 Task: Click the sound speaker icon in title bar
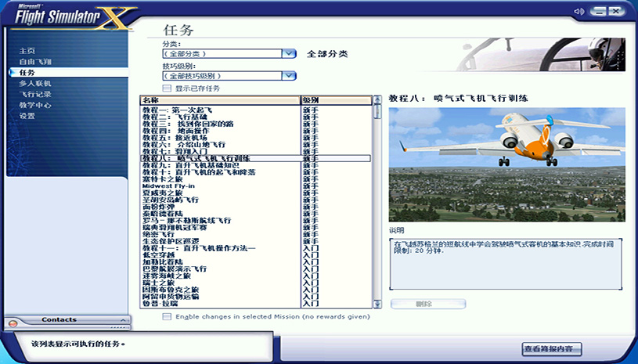(x=580, y=11)
